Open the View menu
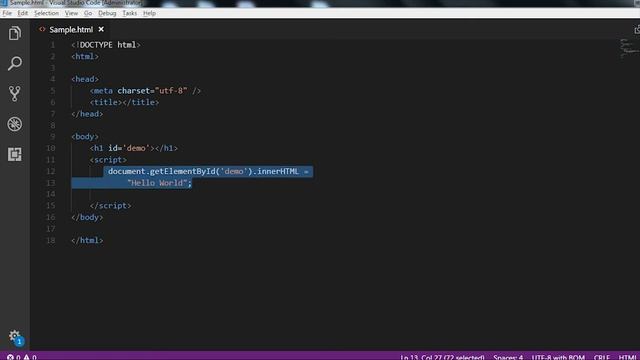 click(x=71, y=13)
